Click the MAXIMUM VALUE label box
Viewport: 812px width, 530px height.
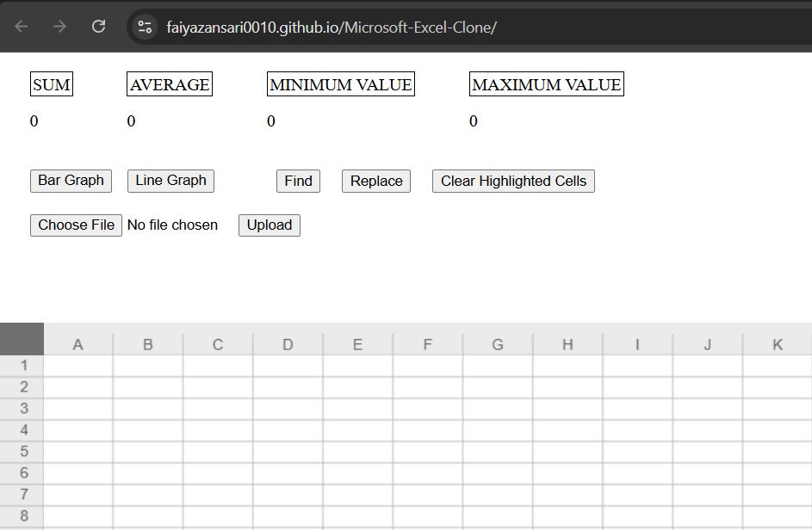pyautogui.click(x=546, y=83)
